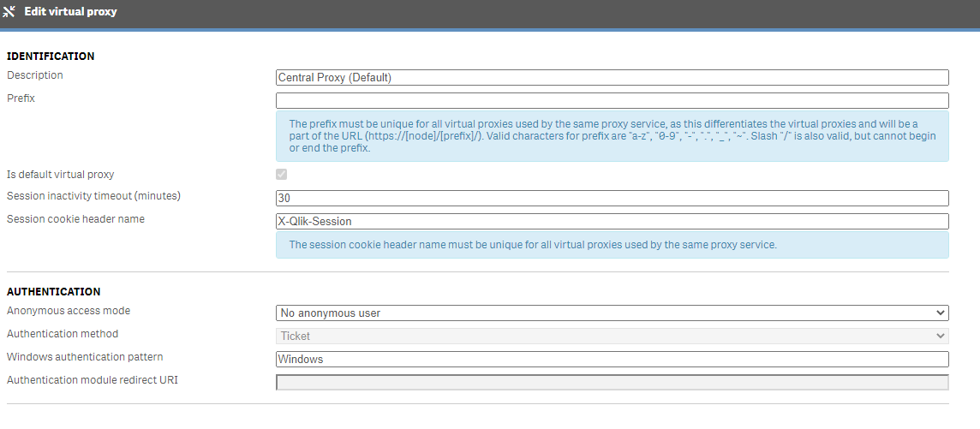Click the Windows authentication pattern input field
Viewport: 980px width, 429px height.
point(612,359)
